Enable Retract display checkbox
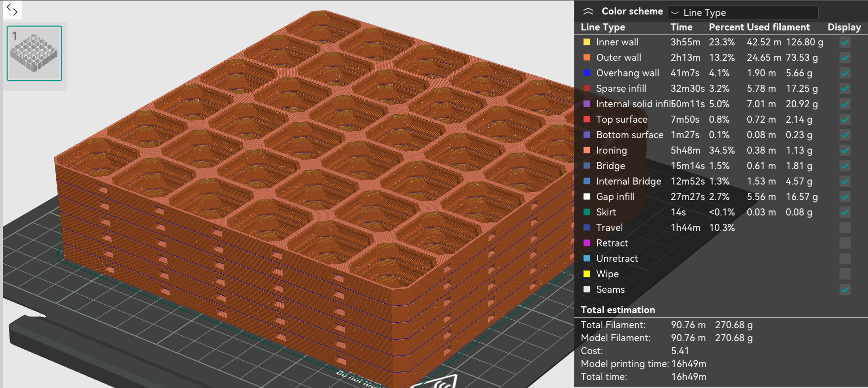868x388 pixels. pos(845,243)
